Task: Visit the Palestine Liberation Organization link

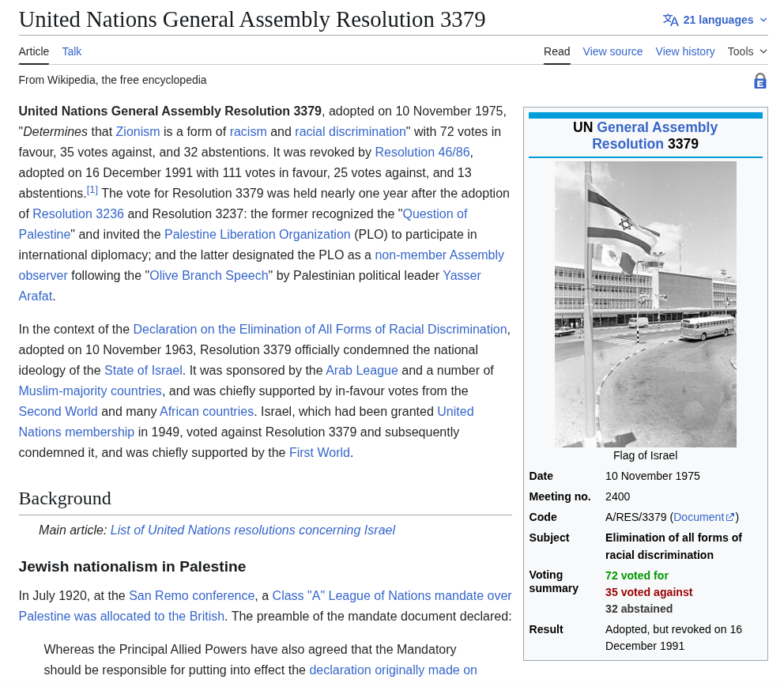Action: (257, 234)
